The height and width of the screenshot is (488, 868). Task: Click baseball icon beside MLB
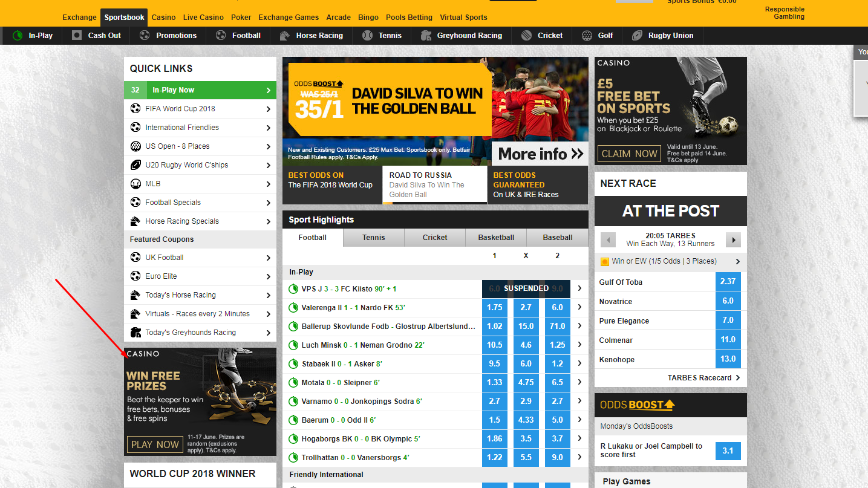point(135,184)
